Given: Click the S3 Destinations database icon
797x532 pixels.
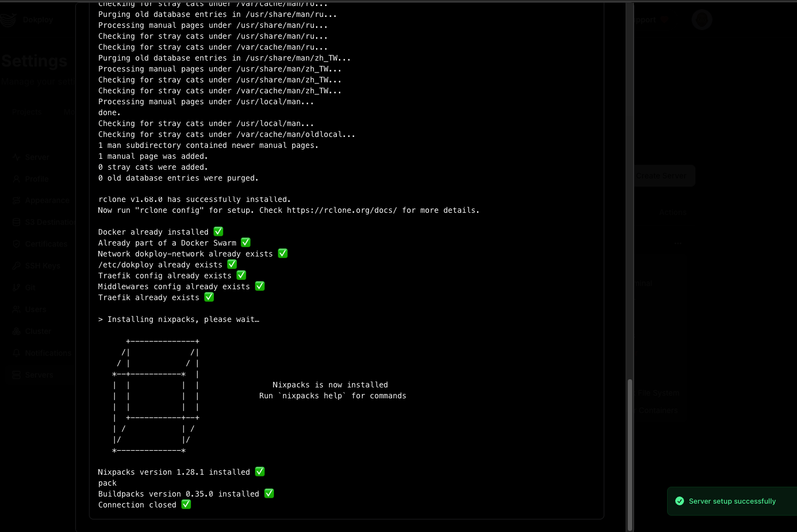Looking at the screenshot, I should coord(16,222).
